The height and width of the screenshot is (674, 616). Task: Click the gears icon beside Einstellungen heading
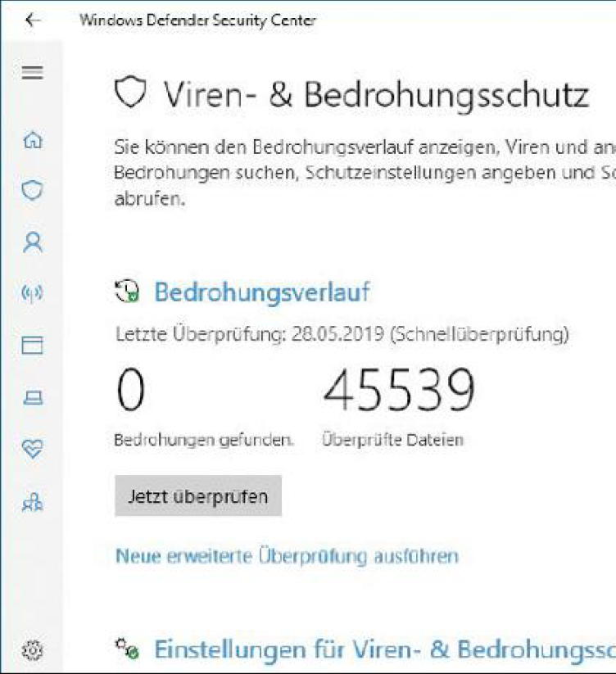127,649
